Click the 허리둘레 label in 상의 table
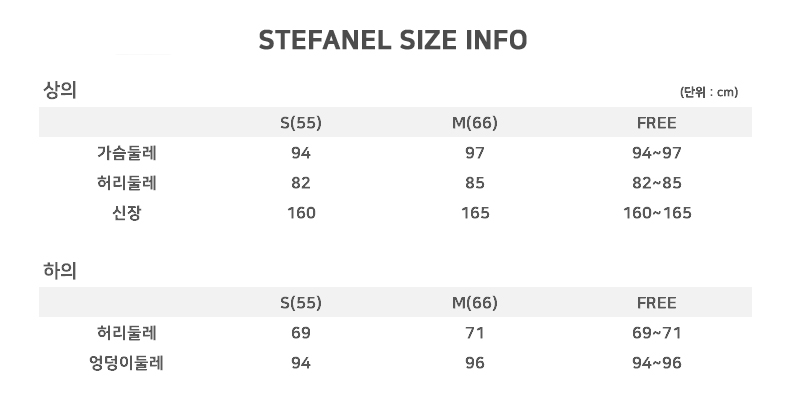The image size is (800, 400). [x=127, y=183]
